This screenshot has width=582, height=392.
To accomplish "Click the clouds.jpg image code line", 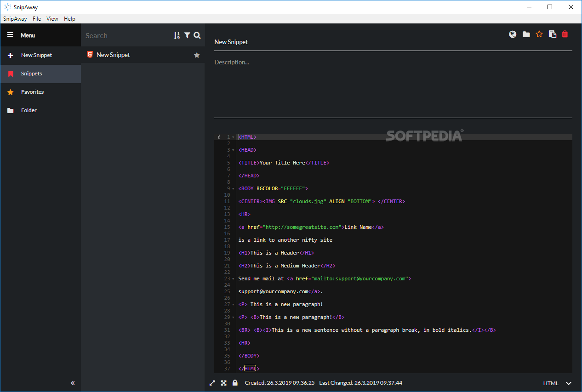I will (322, 201).
